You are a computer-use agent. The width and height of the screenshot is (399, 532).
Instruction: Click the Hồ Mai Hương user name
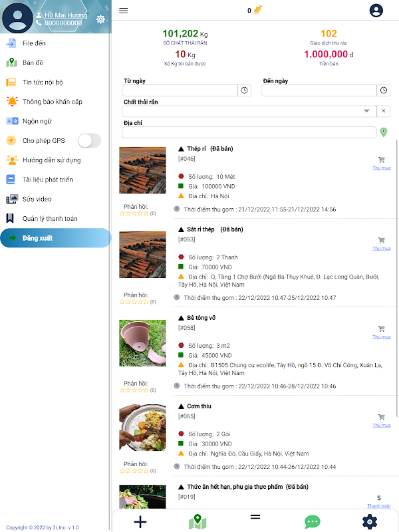click(x=66, y=15)
